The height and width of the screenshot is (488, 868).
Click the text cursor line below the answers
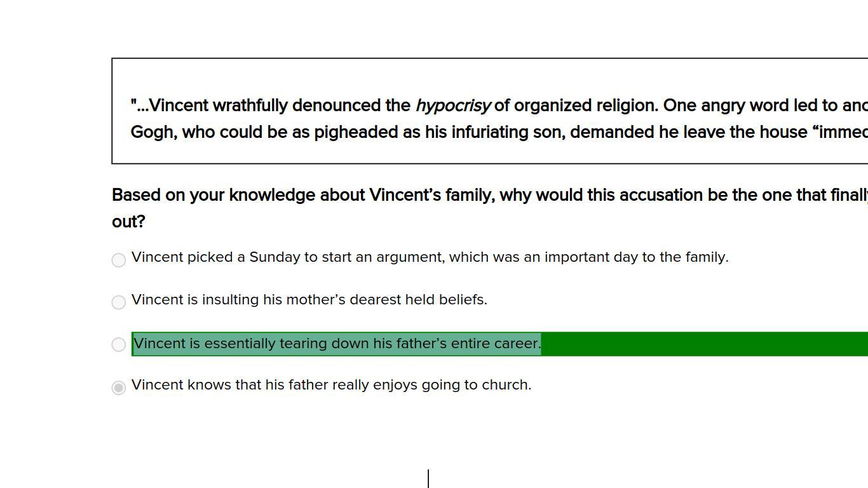pos(428,478)
